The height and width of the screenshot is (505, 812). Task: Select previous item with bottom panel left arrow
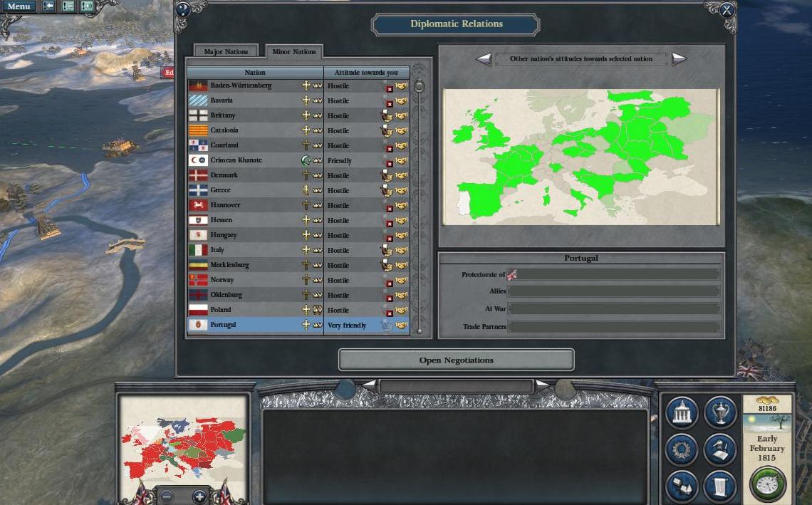click(x=369, y=385)
